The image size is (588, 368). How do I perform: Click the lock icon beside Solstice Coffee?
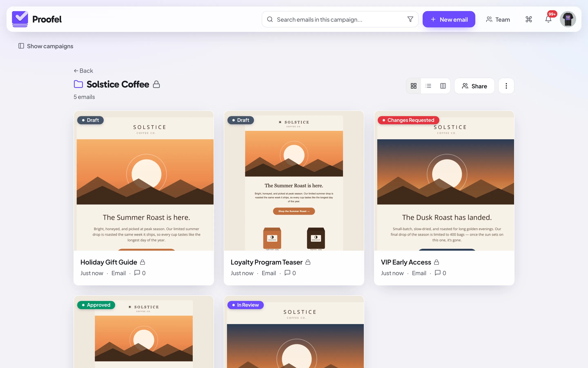point(156,84)
